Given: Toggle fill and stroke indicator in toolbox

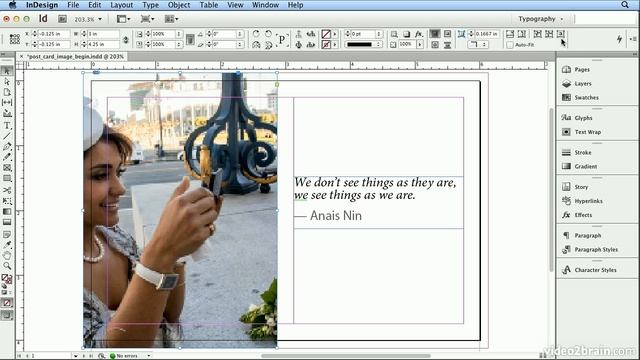Looking at the screenshot, I should [x=6, y=279].
